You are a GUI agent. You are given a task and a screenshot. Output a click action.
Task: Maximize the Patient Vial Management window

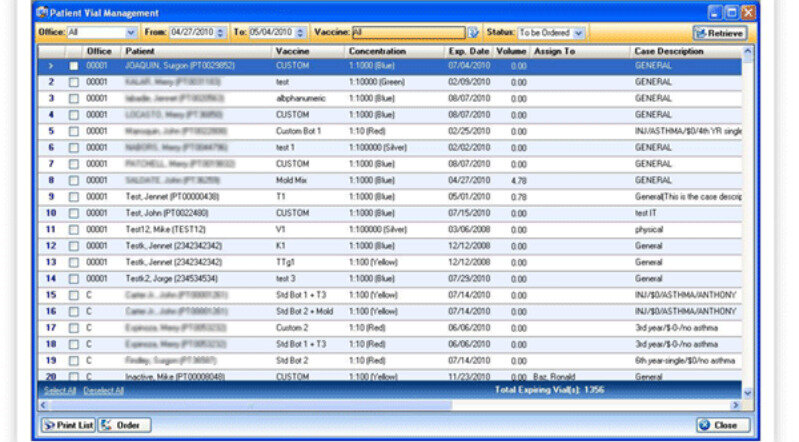point(732,13)
